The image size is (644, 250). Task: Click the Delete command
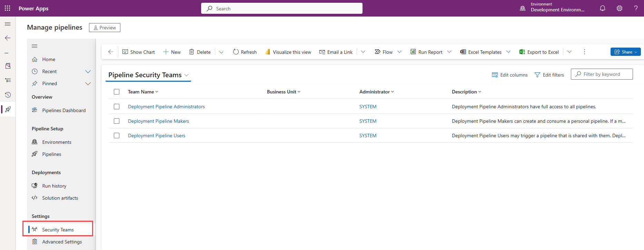[x=200, y=52]
